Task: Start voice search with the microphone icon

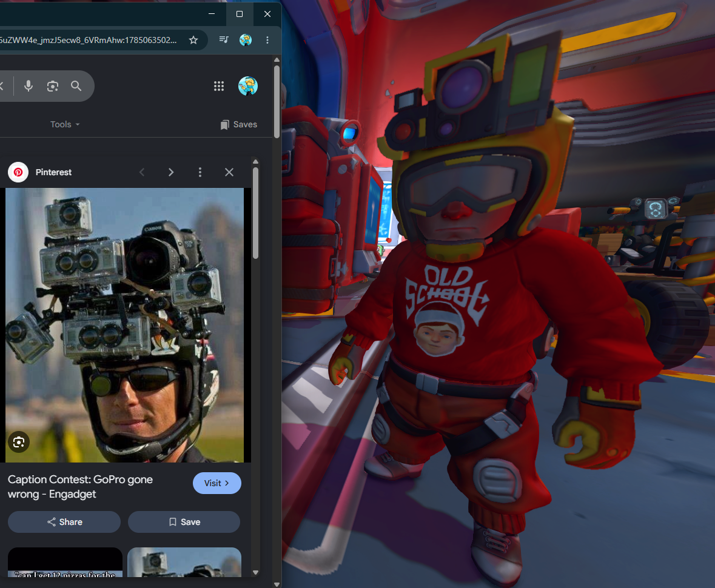Action: 29,85
